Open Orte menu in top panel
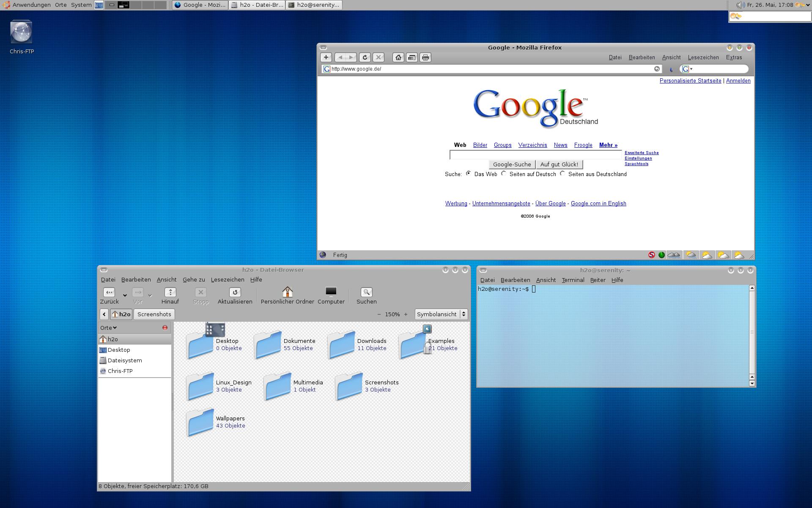 click(x=61, y=5)
